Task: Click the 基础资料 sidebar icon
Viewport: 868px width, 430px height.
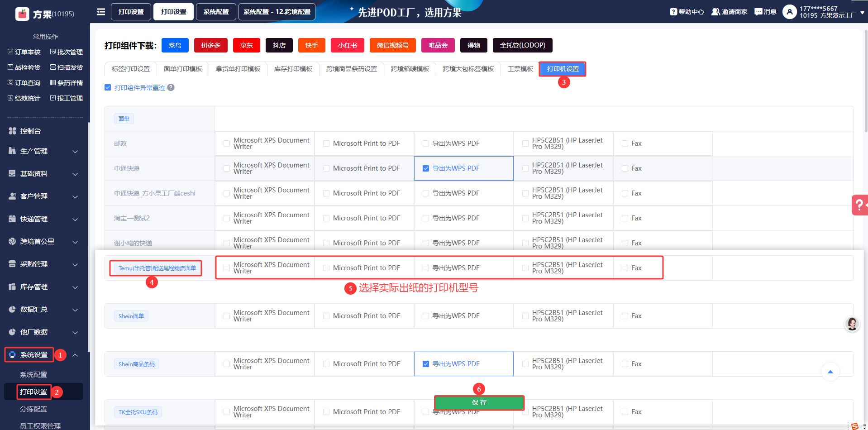Action: [12, 173]
